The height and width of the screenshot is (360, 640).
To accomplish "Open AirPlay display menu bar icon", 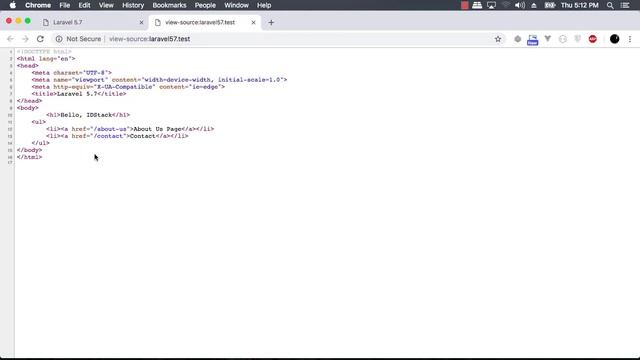I will click(x=491, y=5).
